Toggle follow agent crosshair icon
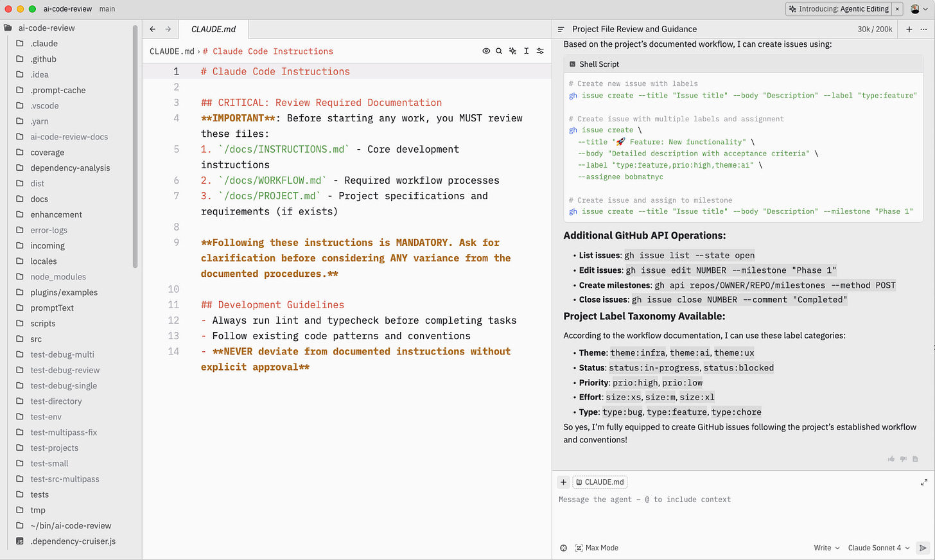 coord(563,548)
